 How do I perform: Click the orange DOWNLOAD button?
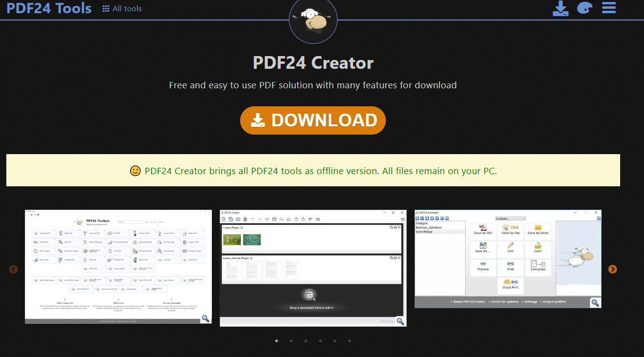pyautogui.click(x=313, y=120)
